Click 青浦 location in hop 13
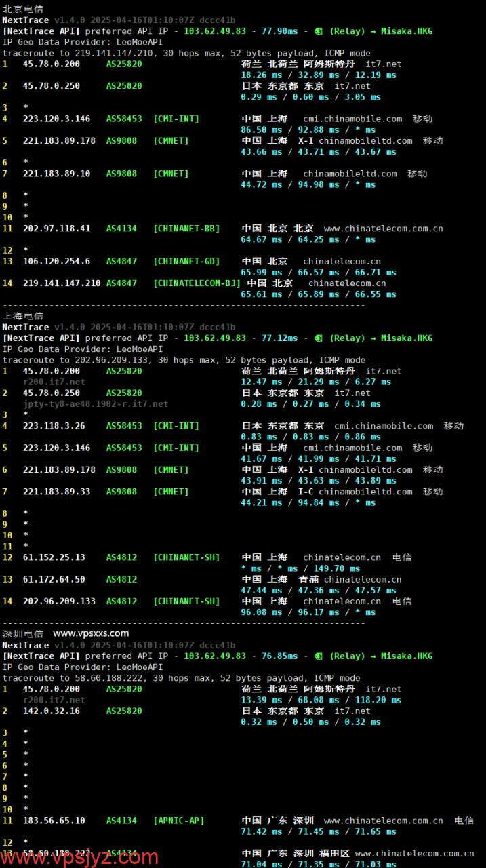Image resolution: width=486 pixels, height=868 pixels. [x=308, y=579]
